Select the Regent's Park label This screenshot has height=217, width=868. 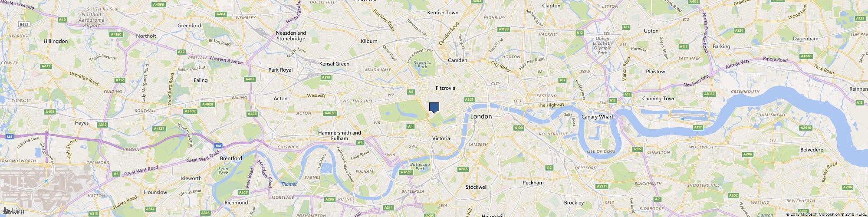point(421,65)
